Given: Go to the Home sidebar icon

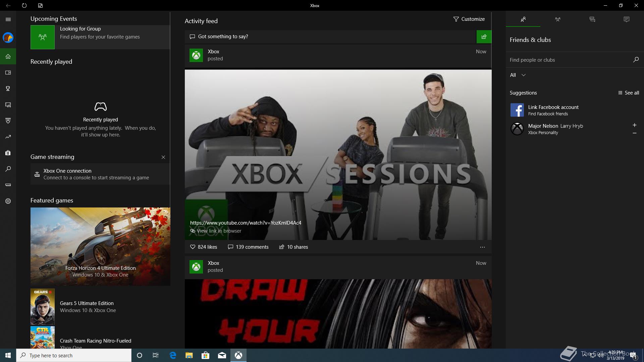Looking at the screenshot, I should pos(8,56).
